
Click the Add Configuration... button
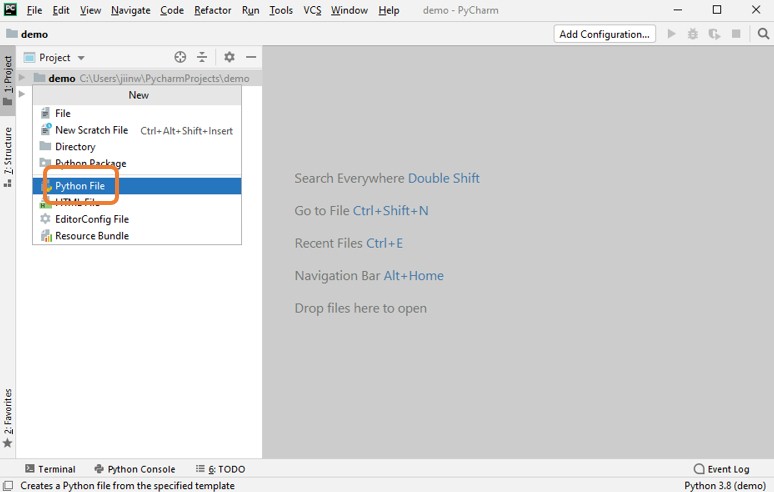[x=604, y=34]
